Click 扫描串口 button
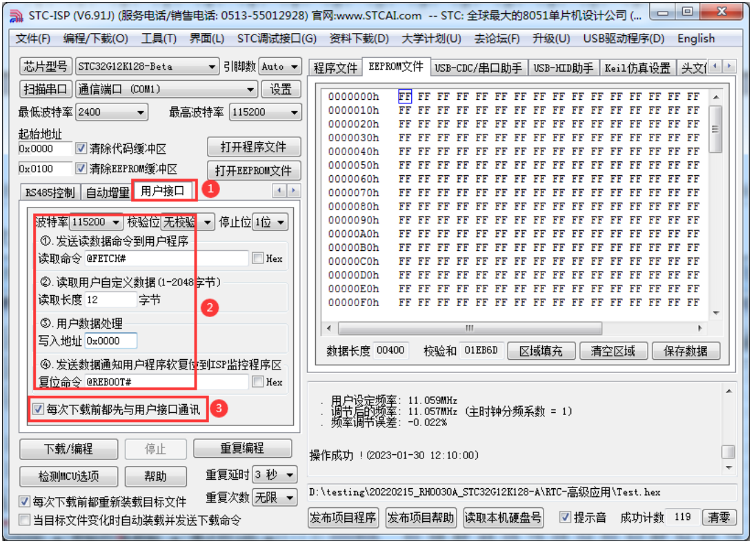This screenshot has width=756, height=546. (x=46, y=89)
